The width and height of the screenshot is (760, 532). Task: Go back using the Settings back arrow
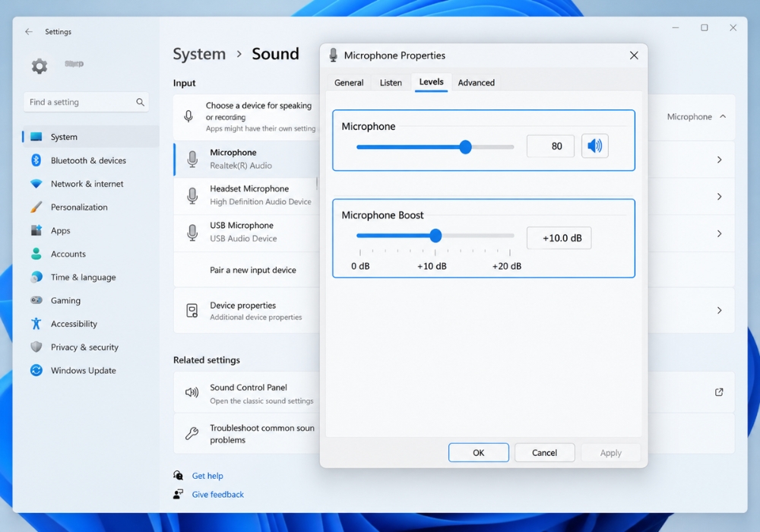click(x=29, y=31)
